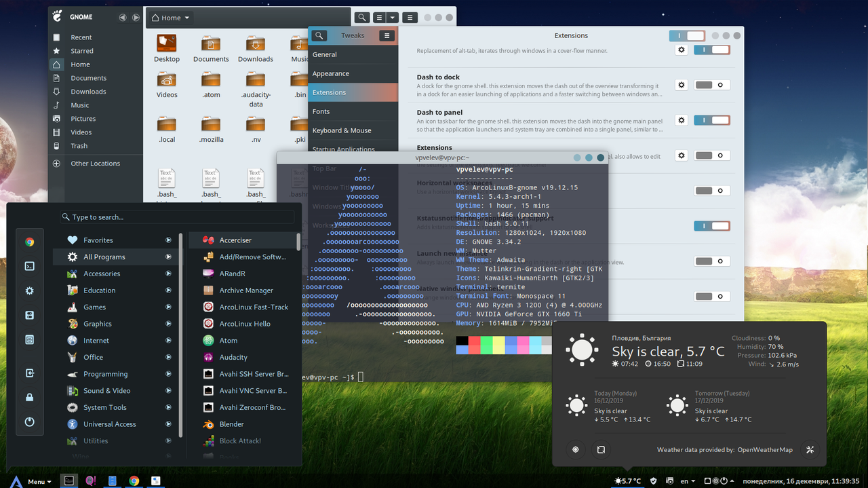Open the terminal icon in the menu sidebar

coord(29,266)
